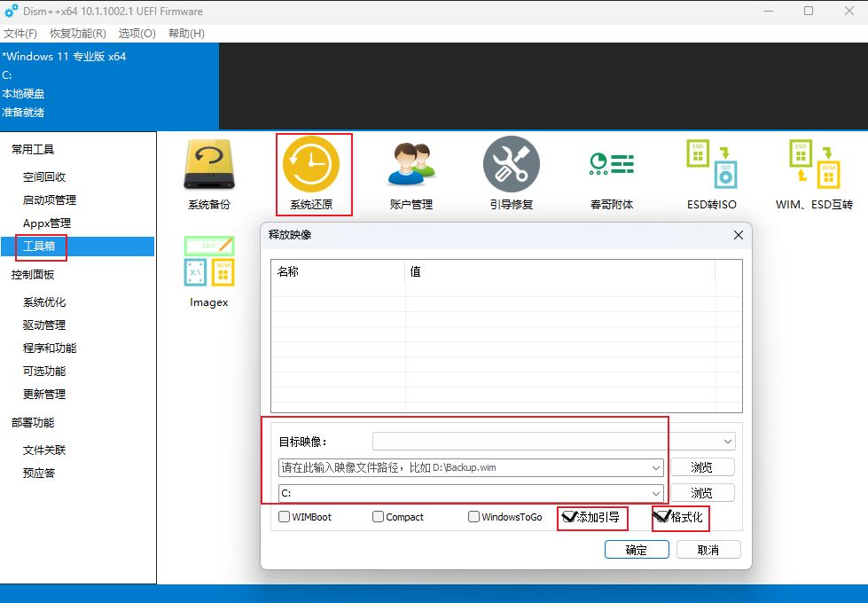Open the C: target drive dropdown
Image resolution: width=868 pixels, height=603 pixels.
click(x=656, y=493)
